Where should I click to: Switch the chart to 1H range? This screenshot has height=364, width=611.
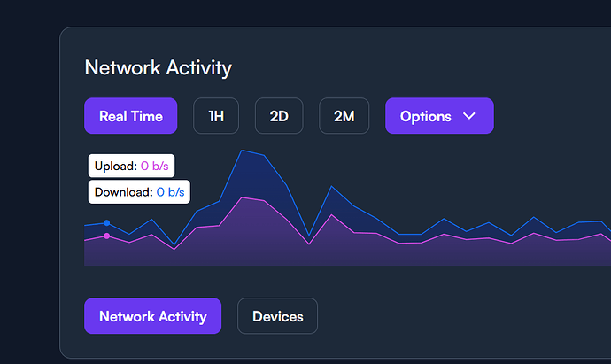pyautogui.click(x=216, y=116)
